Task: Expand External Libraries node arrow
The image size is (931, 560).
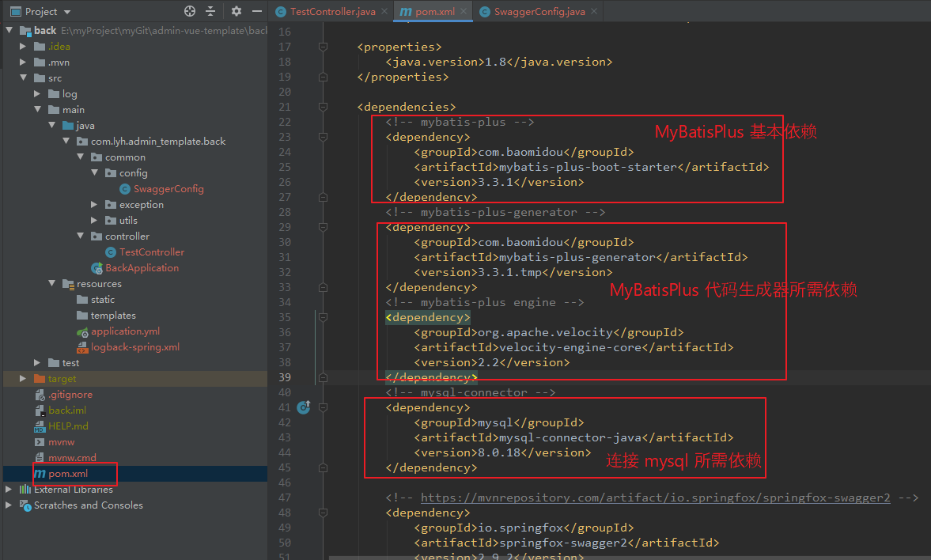Action: [x=9, y=489]
